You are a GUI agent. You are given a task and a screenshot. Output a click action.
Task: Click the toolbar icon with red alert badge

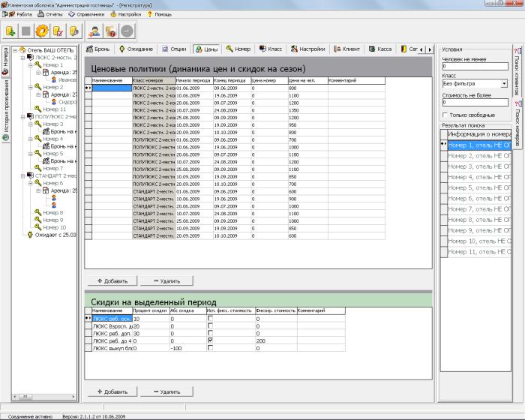pos(110,31)
